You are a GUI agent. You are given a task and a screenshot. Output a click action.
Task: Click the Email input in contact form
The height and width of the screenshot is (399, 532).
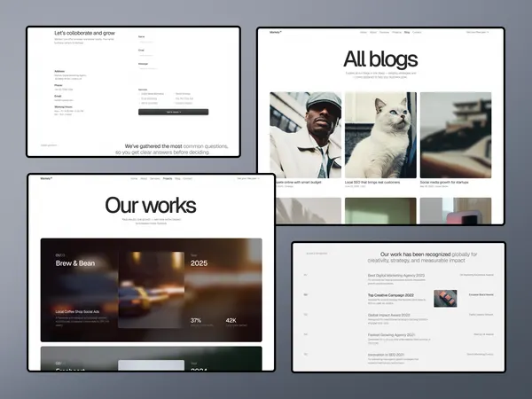pyautogui.click(x=173, y=55)
